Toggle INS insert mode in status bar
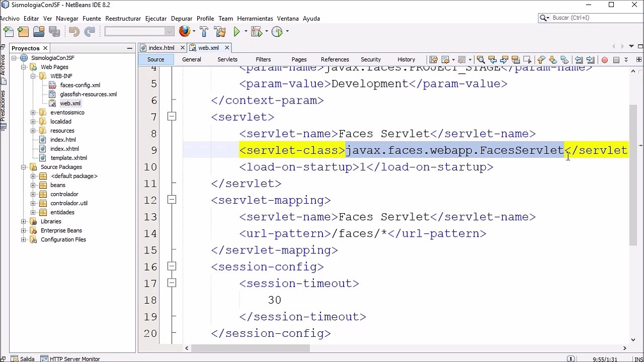Screen dimensions: 644x362 pyautogui.click(x=638, y=359)
